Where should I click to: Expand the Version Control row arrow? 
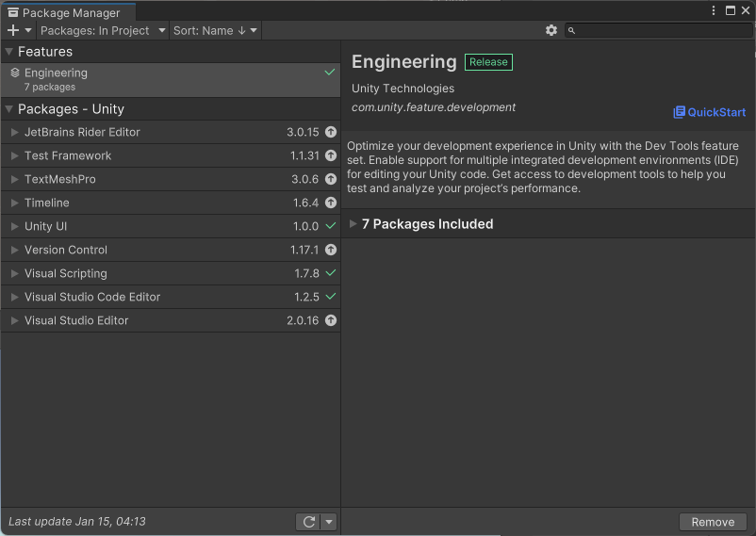14,251
